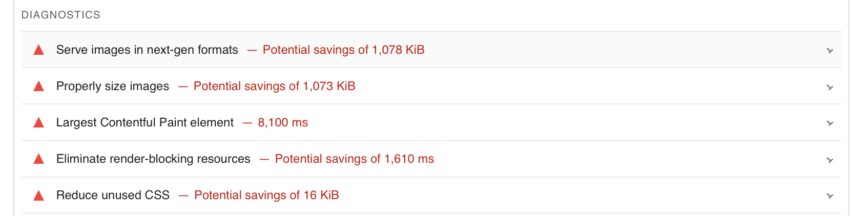Open the Serve images in next-gen formats audit
868x216 pixels.
click(147, 50)
